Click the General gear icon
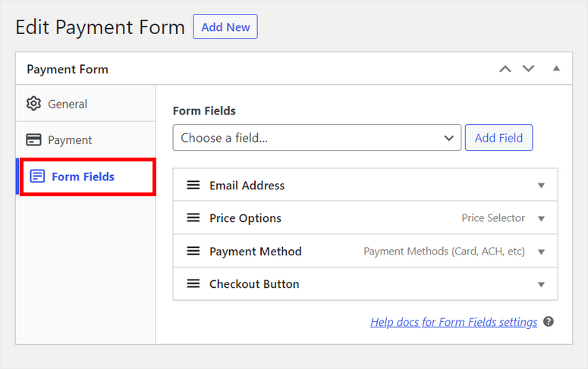 (33, 104)
